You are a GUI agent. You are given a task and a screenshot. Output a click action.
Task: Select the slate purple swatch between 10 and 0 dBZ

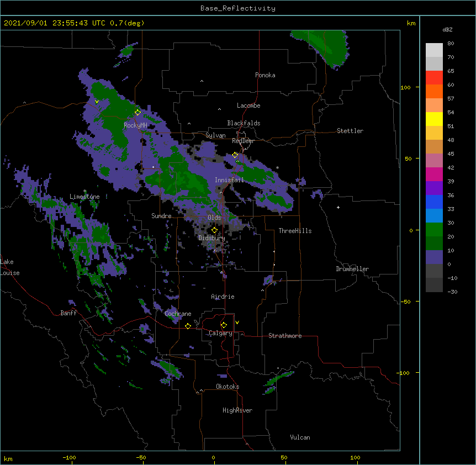434,257
